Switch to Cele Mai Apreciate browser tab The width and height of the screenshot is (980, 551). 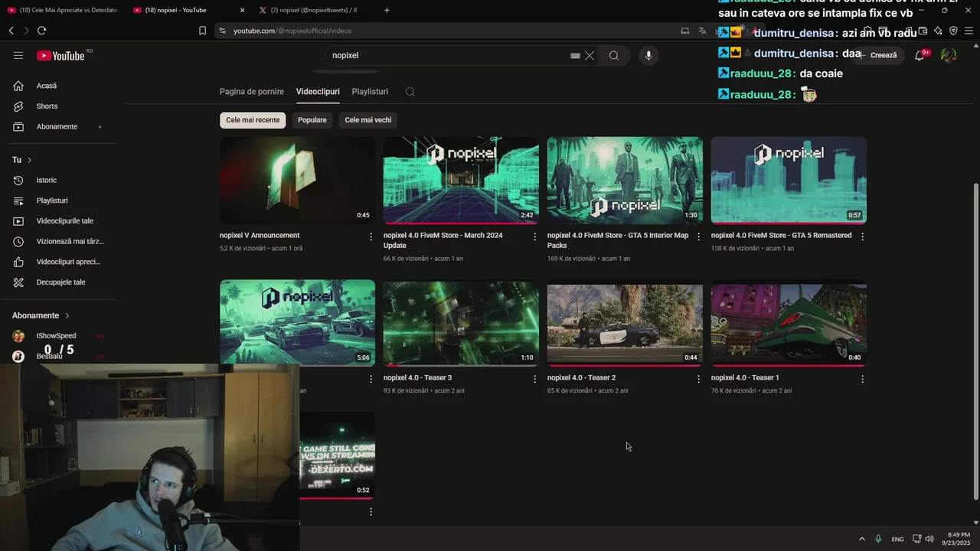click(x=63, y=10)
